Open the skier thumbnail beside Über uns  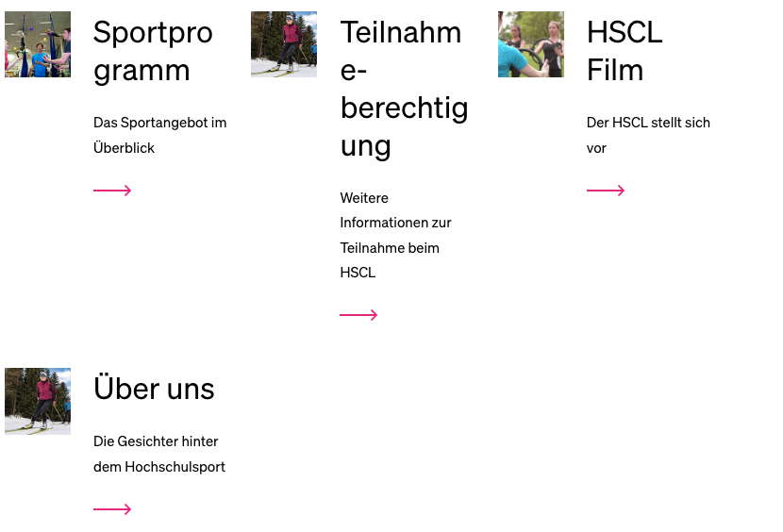pos(38,401)
